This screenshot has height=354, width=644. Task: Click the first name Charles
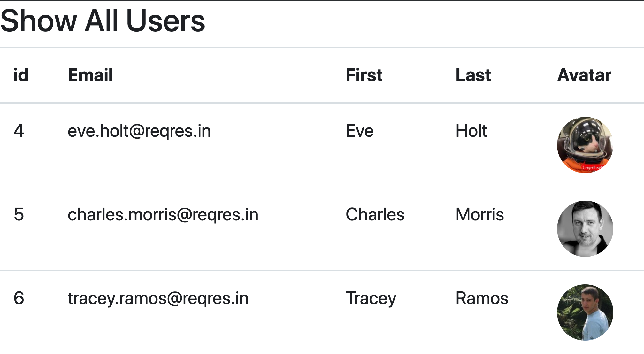tap(375, 214)
